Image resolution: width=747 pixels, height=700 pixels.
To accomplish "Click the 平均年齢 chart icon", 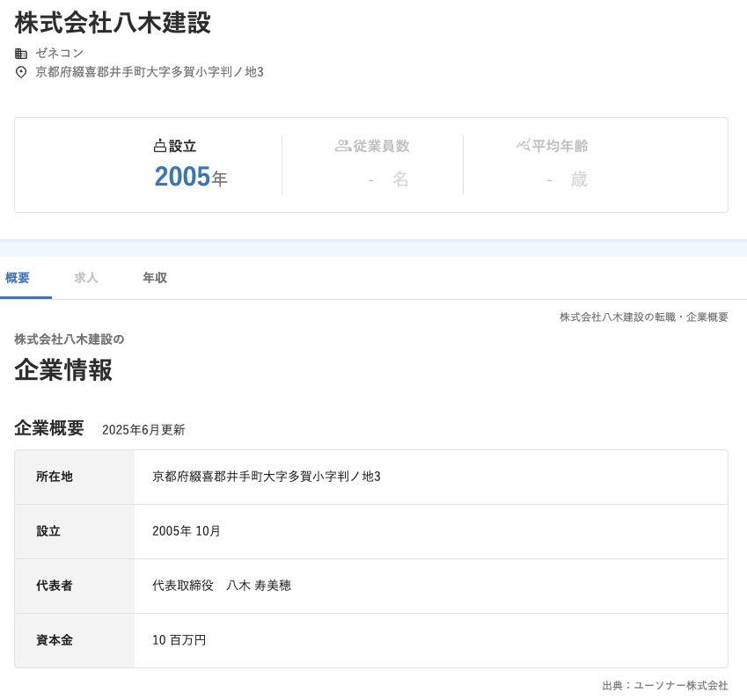I will [x=523, y=145].
